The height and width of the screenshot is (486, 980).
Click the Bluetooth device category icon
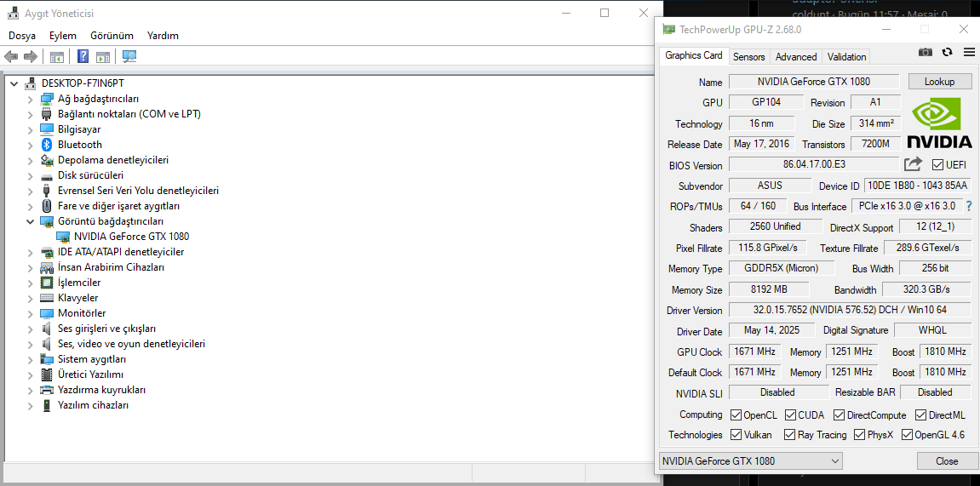coord(46,145)
